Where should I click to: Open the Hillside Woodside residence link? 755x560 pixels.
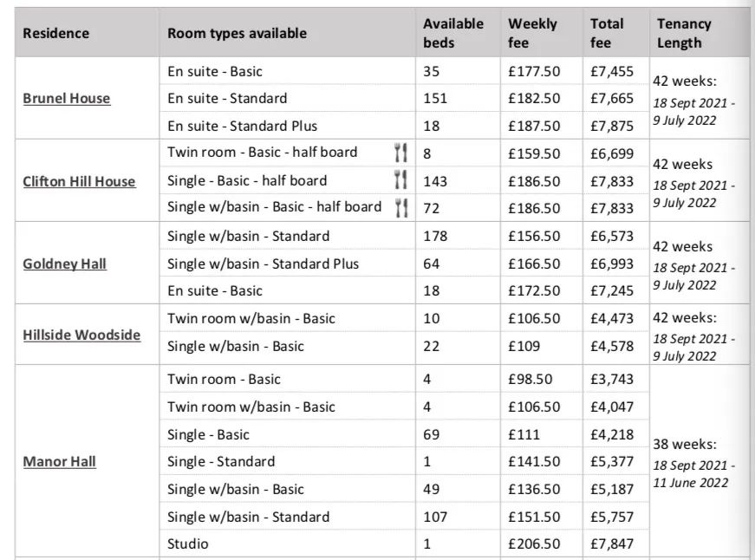(81, 335)
